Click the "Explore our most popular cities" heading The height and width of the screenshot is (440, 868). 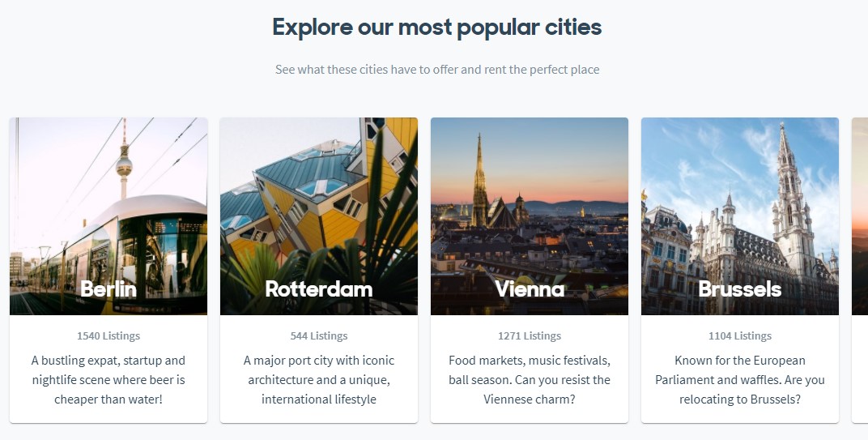point(437,28)
